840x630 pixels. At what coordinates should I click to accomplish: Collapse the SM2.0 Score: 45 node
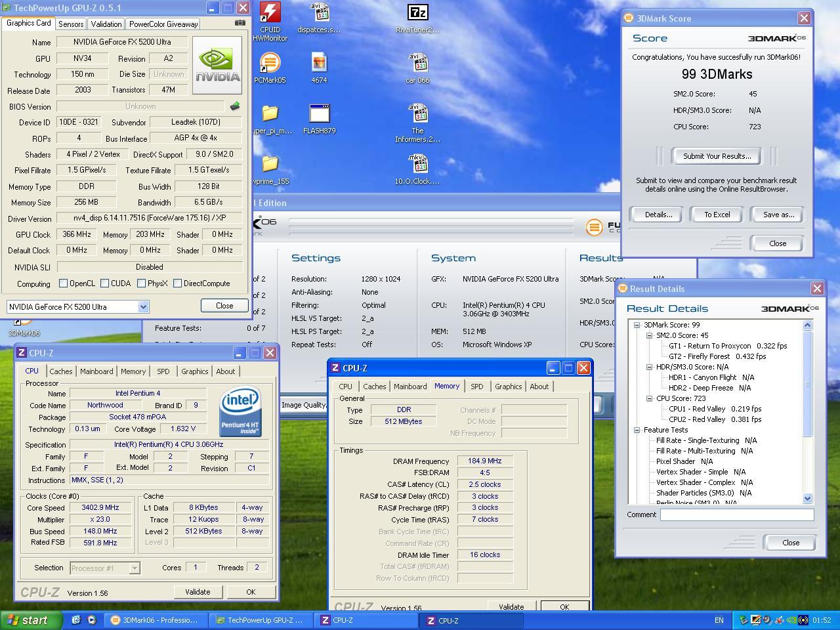[649, 335]
